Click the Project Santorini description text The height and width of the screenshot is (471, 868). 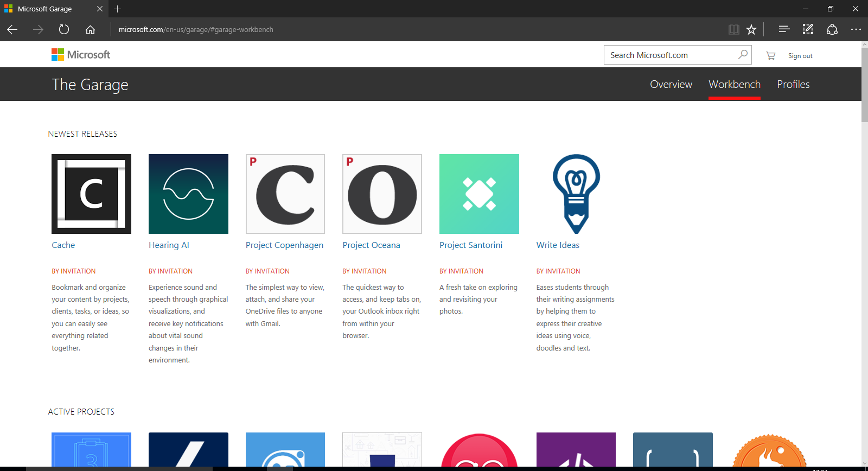tap(478, 300)
